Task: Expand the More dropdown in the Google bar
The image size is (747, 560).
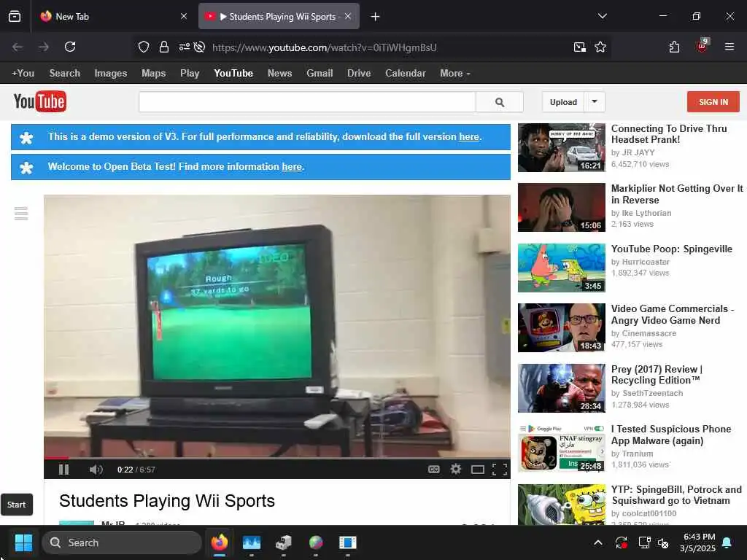Action: (x=455, y=74)
